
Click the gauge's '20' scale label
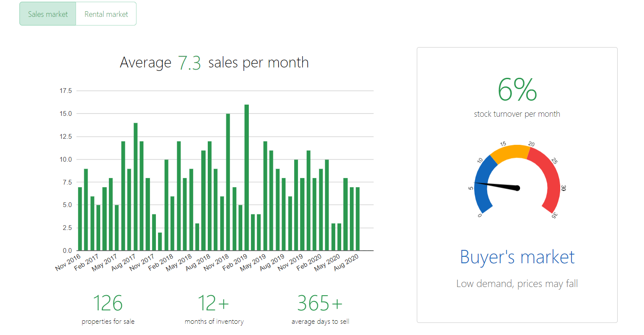click(x=532, y=144)
